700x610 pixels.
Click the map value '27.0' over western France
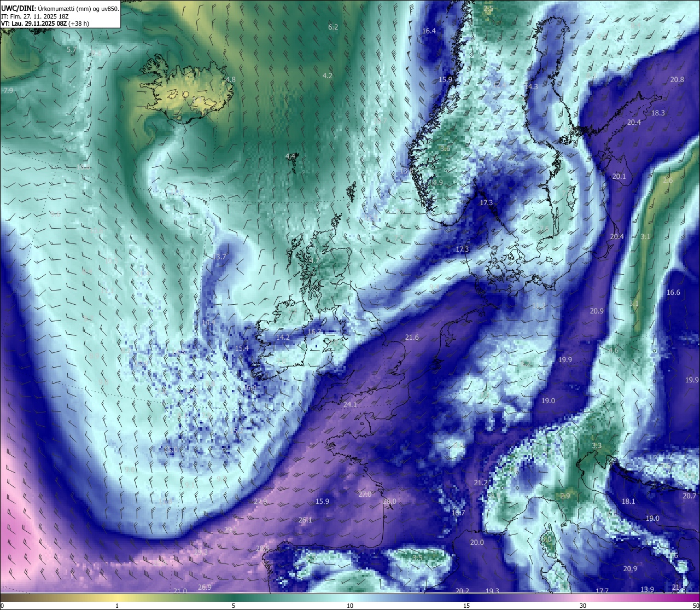tap(365, 494)
